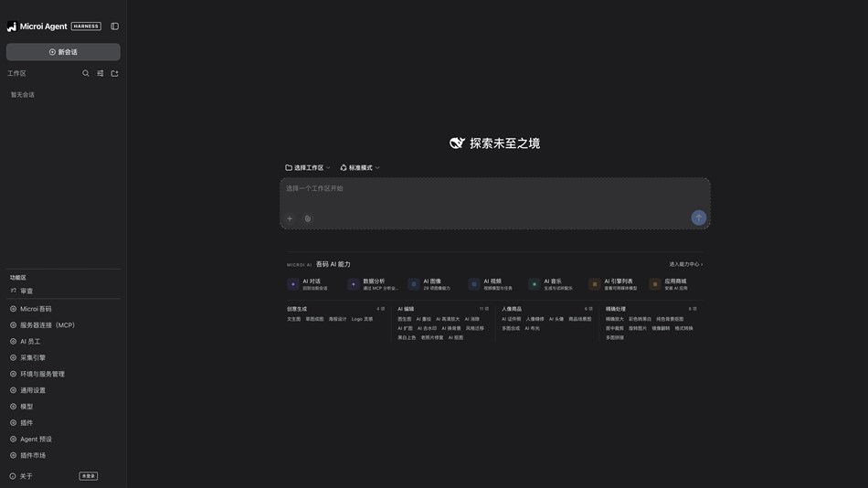Select 精确放大 under 精确处理
Image resolution: width=868 pixels, height=488 pixels.
(x=615, y=319)
